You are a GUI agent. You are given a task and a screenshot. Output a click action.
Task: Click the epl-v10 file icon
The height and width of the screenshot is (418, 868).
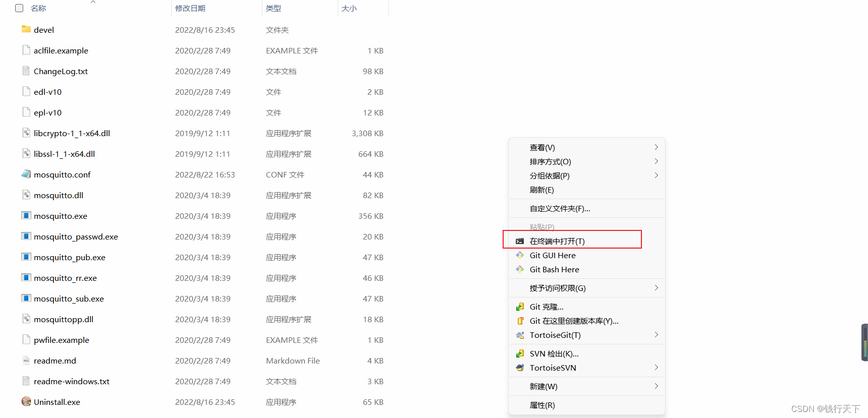pyautogui.click(x=26, y=112)
